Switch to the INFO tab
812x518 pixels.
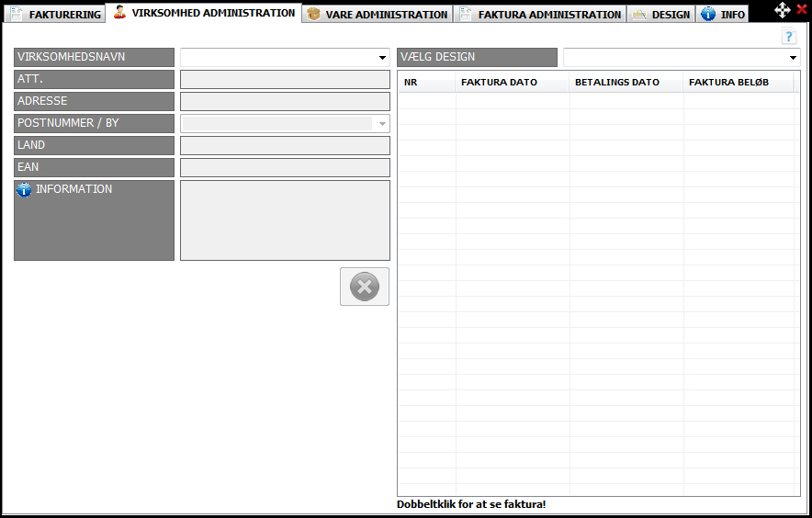coord(723,14)
